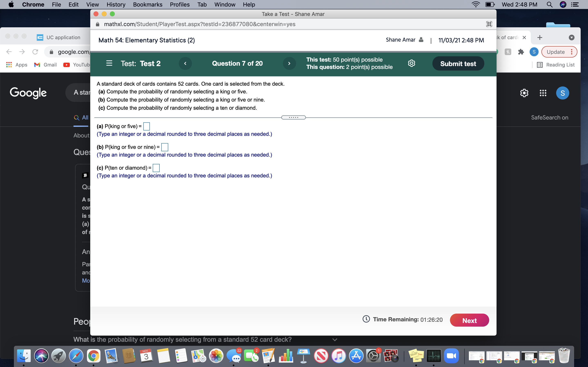Click the answer box for P(king or five)
The width and height of the screenshot is (588, 367).
coord(147,126)
